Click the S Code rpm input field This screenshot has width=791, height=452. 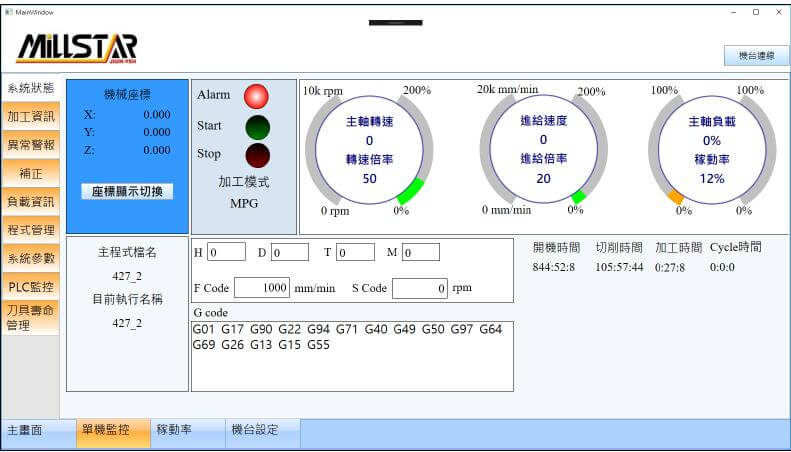click(x=419, y=288)
